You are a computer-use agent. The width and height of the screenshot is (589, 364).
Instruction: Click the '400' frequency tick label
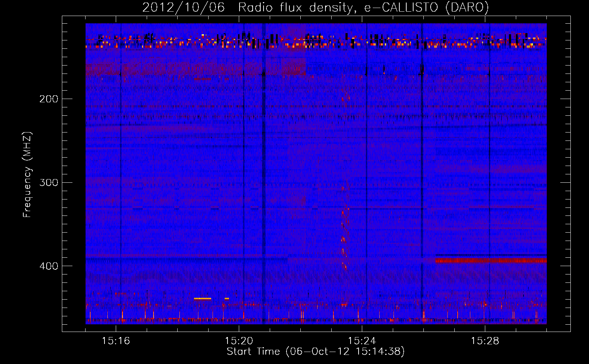tap(49, 266)
